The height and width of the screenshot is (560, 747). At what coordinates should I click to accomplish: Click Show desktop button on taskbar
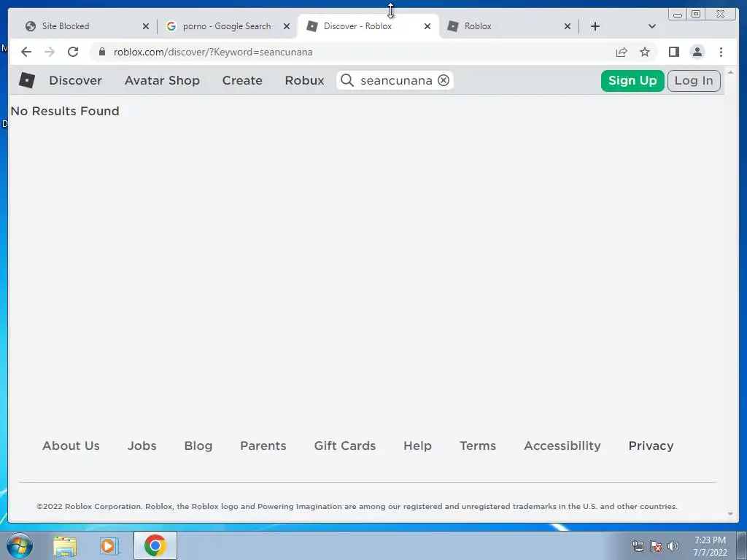[741, 545]
